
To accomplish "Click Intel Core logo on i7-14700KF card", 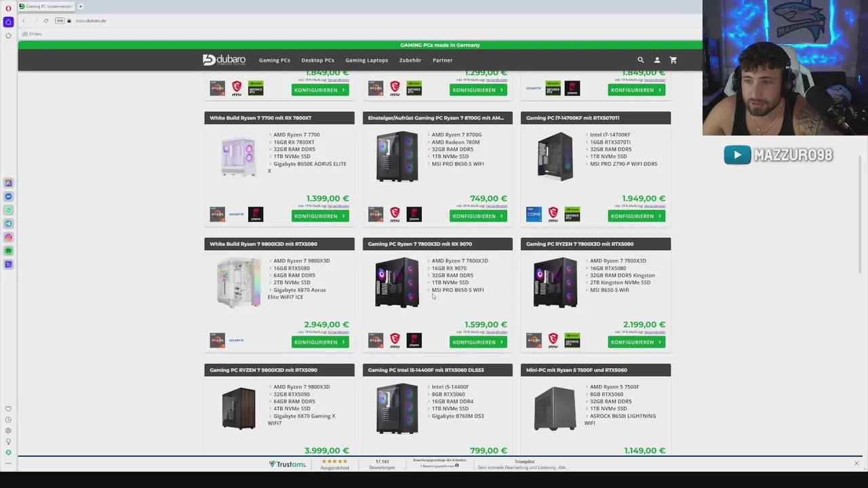I will [x=534, y=214].
